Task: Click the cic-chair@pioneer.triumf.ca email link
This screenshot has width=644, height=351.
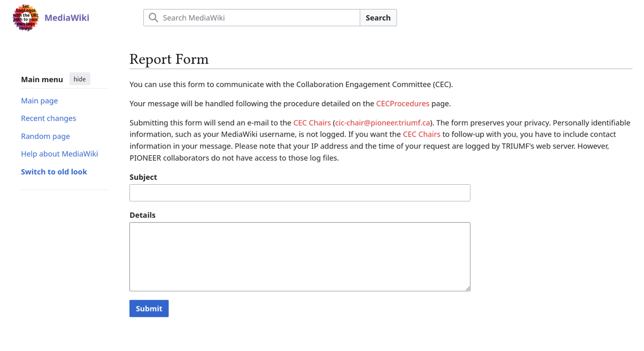Action: 383,123
